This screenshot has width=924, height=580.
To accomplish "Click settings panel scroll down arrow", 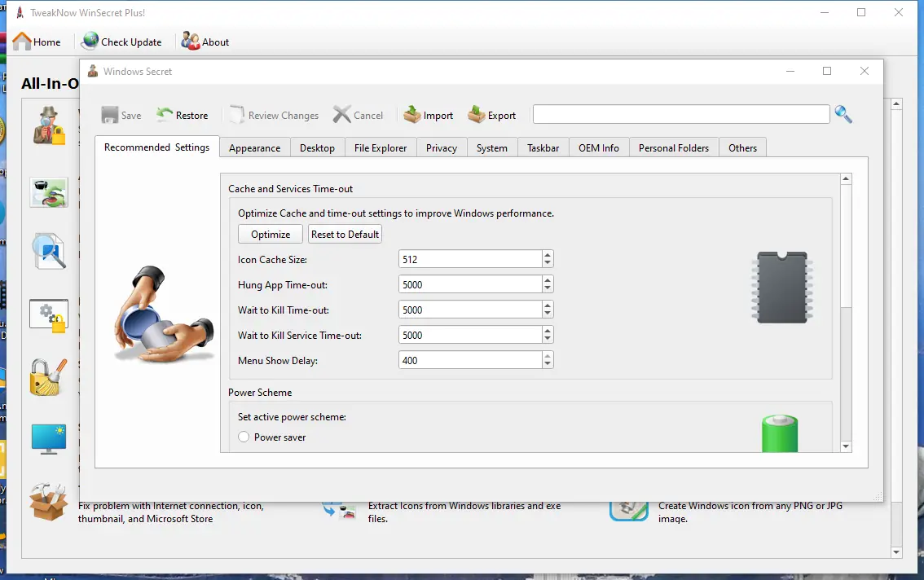I will (847, 446).
